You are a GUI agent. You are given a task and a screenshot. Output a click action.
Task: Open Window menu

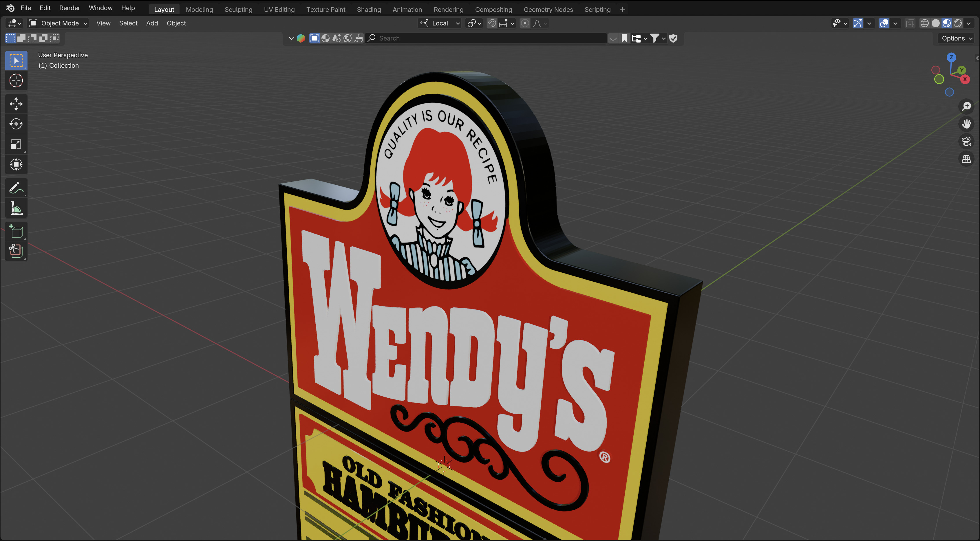pyautogui.click(x=100, y=8)
